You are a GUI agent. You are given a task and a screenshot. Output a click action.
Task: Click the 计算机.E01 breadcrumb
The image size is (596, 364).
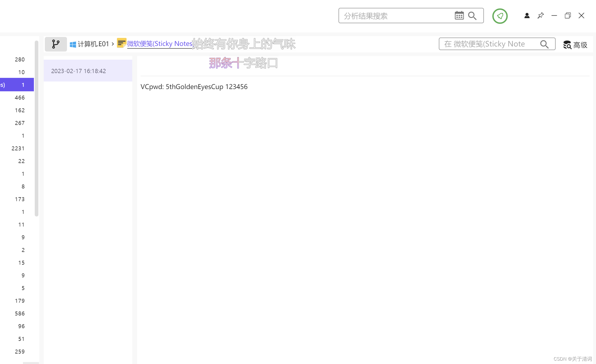click(x=93, y=44)
